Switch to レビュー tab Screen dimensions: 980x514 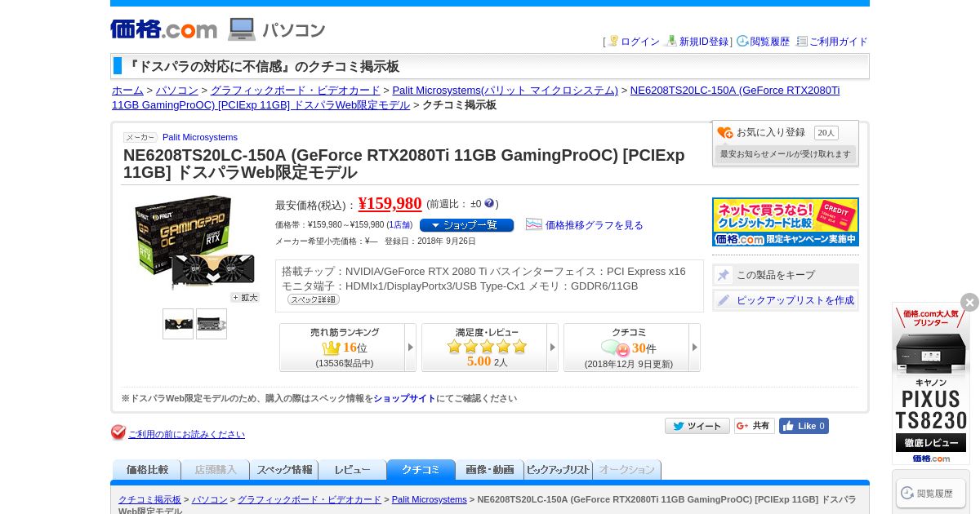352,470
